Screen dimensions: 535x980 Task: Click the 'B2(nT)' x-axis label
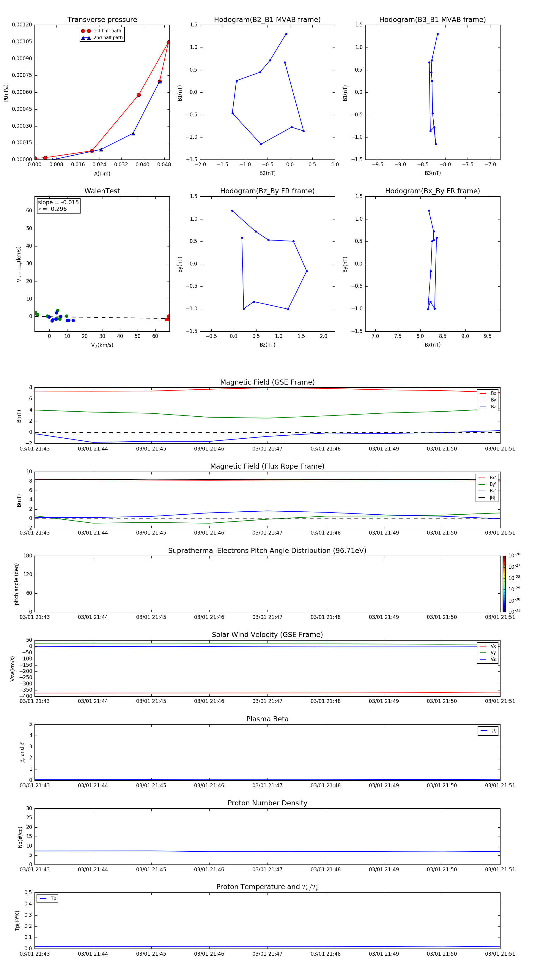267,173
